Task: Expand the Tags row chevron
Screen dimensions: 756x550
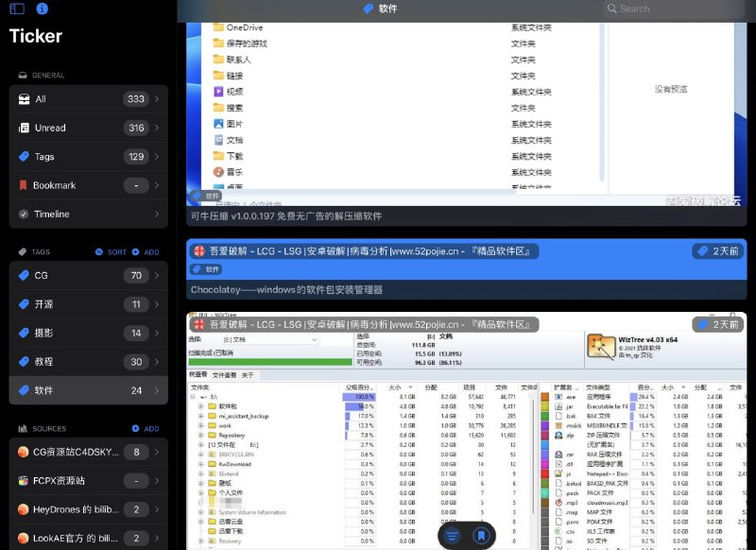Action: [157, 157]
